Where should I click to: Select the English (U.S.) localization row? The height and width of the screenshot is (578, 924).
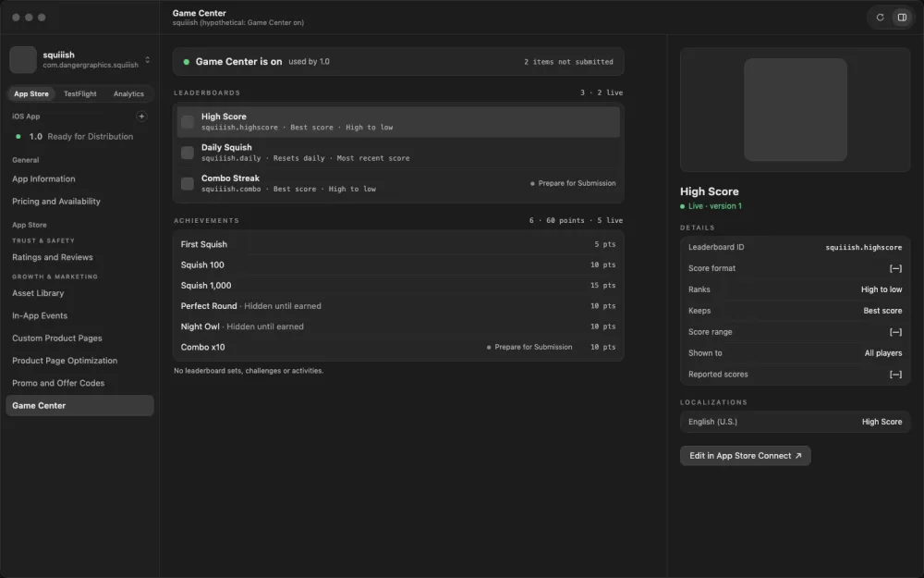(795, 422)
